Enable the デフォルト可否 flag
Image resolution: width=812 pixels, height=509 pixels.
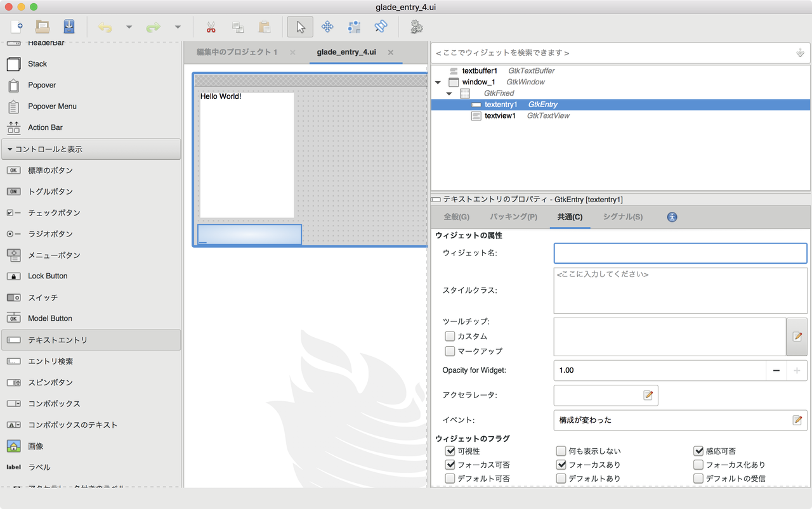(x=450, y=479)
